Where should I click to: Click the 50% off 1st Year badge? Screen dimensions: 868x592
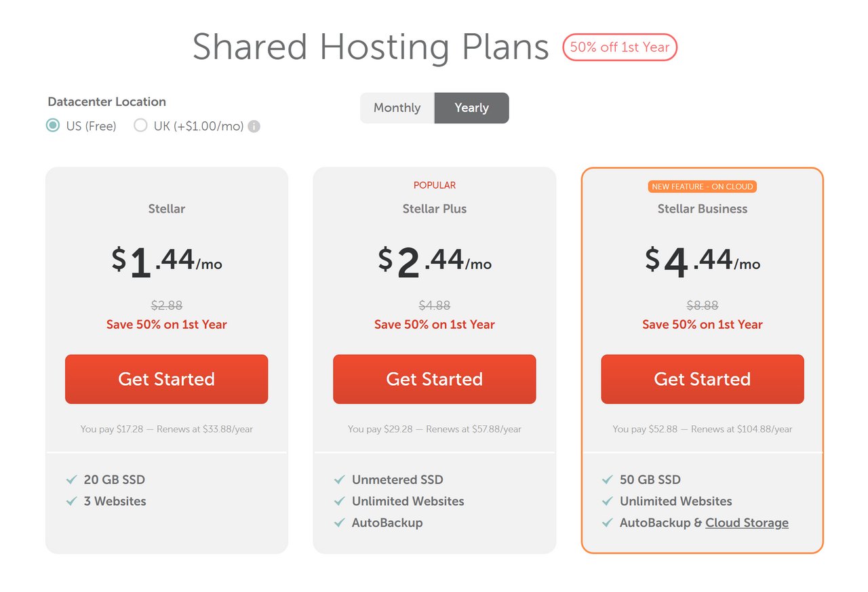(x=619, y=47)
